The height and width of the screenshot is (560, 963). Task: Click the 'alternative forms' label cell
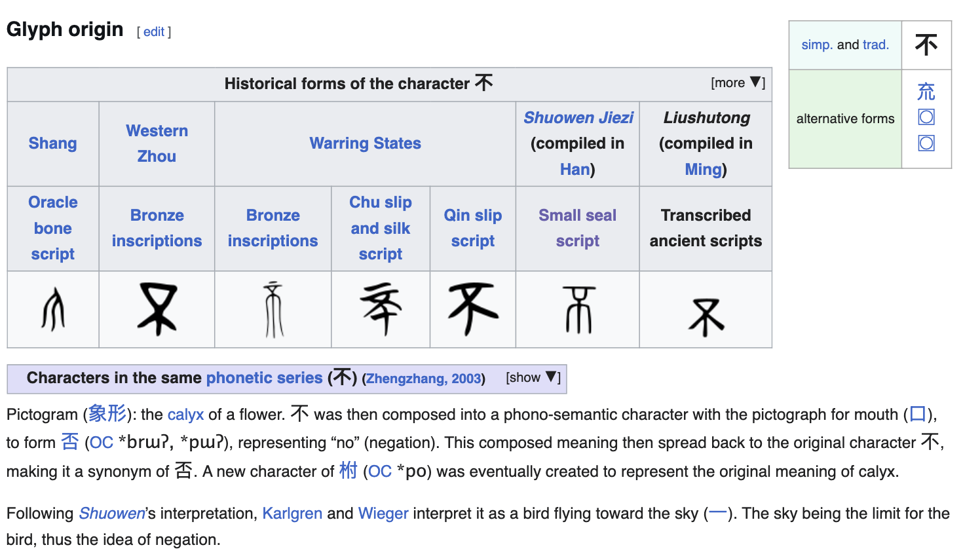pos(845,119)
